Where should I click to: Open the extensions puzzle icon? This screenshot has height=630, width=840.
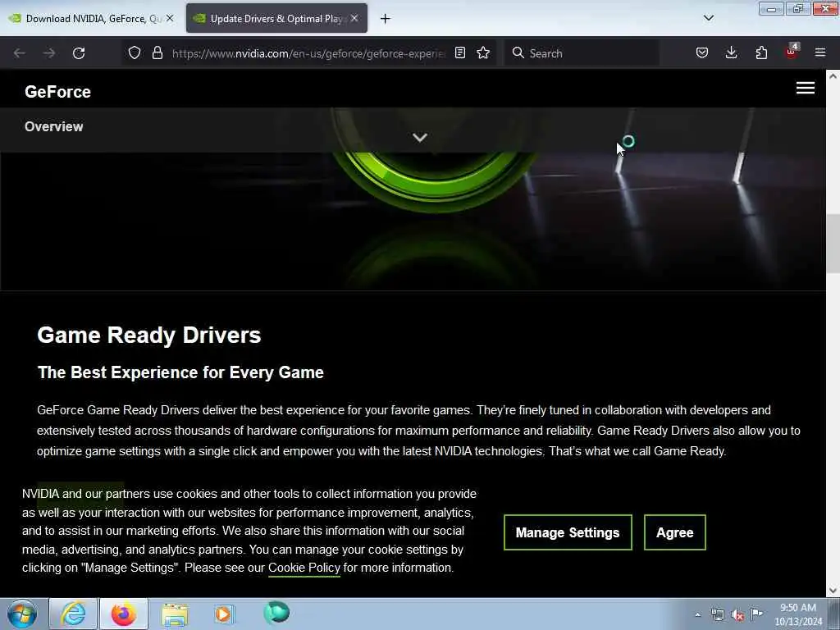click(x=761, y=52)
